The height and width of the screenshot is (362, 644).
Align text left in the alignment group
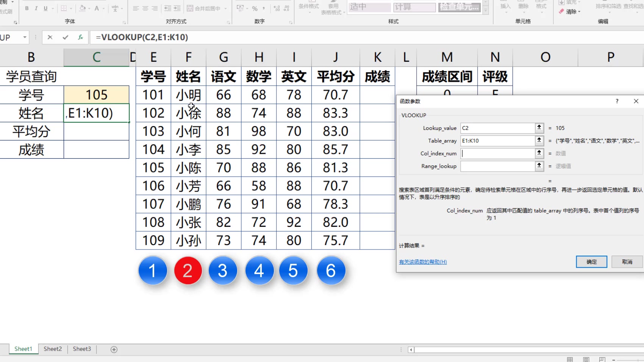(136, 8)
